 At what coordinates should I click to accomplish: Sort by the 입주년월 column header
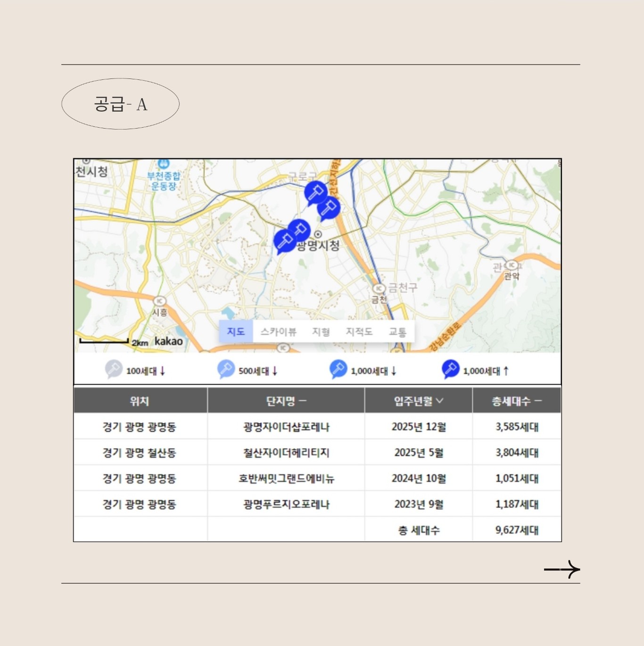tap(419, 401)
